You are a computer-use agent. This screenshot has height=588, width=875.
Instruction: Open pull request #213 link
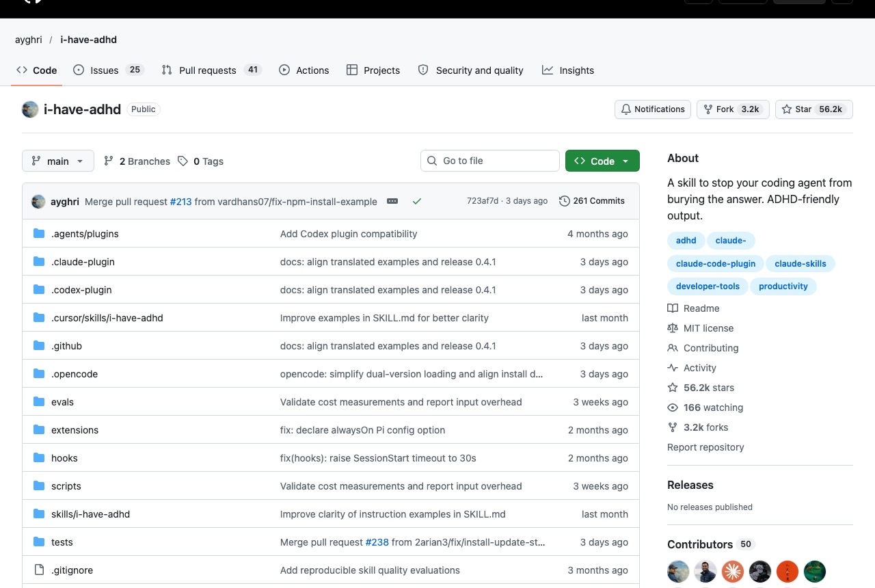coord(181,202)
